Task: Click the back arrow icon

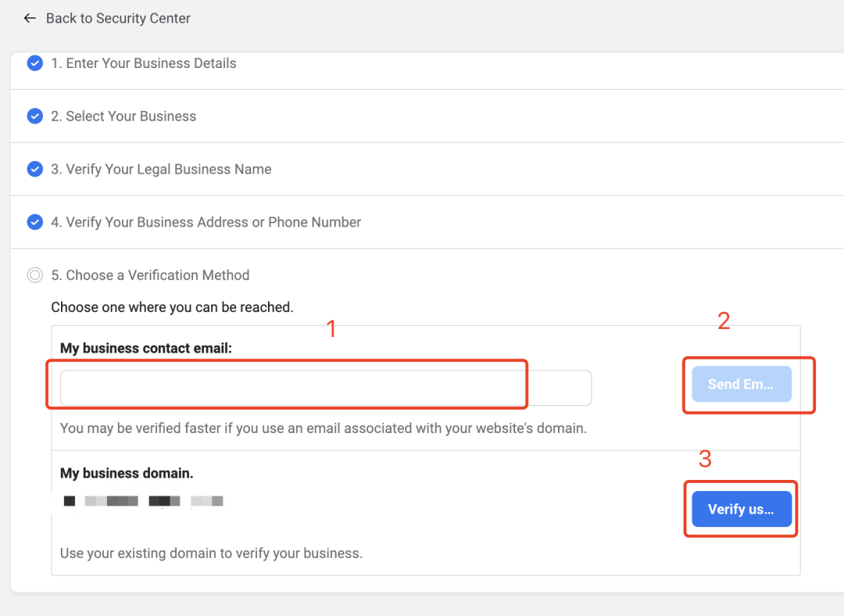Action: click(x=30, y=18)
